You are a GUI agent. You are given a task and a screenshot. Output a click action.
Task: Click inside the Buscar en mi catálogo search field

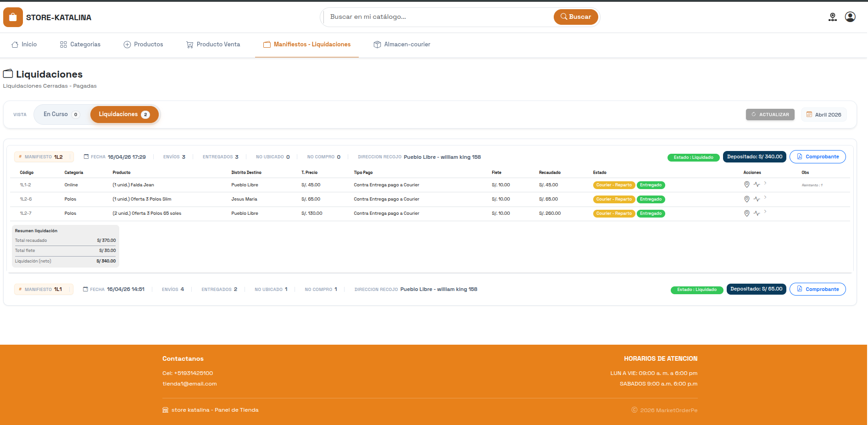tap(436, 17)
